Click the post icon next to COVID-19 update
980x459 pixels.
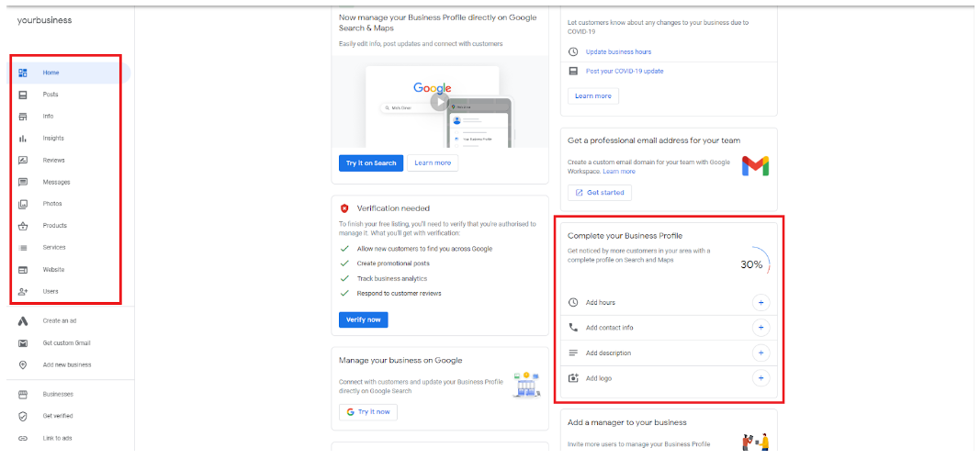573,72
